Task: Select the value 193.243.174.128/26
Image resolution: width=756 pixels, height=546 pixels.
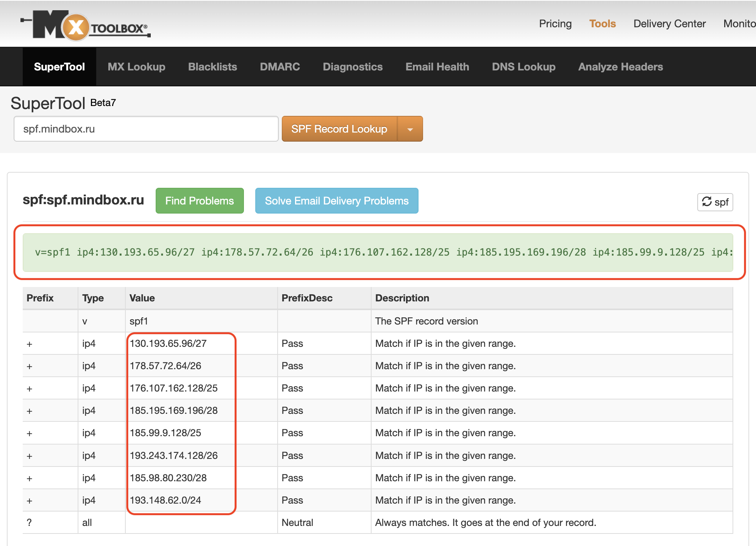Action: pyautogui.click(x=174, y=456)
